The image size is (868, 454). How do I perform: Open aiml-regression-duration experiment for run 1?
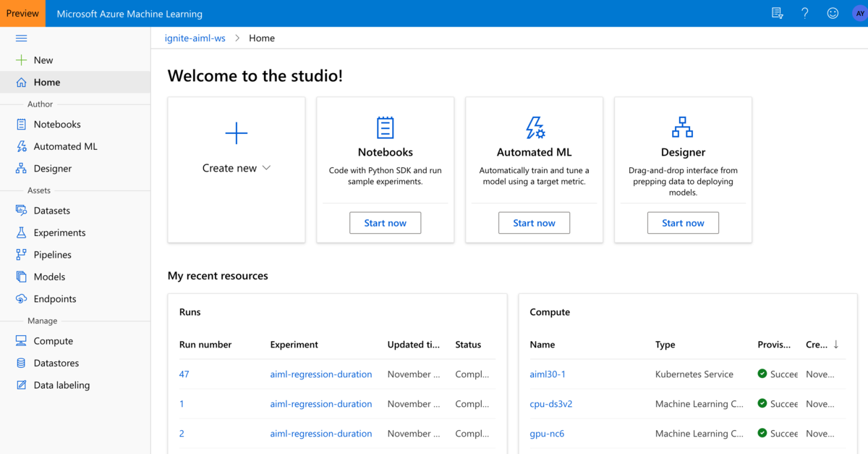(x=321, y=404)
